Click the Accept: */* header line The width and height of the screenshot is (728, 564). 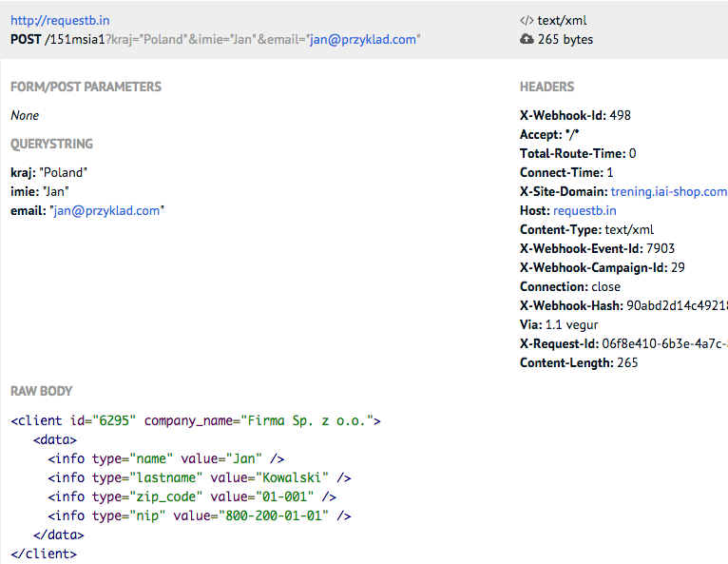tap(549, 134)
